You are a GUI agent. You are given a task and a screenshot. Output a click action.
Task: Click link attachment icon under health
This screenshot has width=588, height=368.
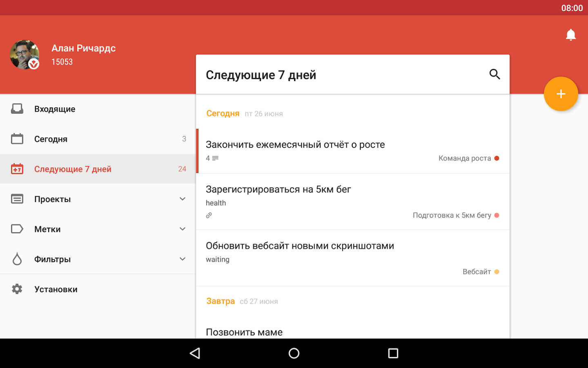pos(209,215)
